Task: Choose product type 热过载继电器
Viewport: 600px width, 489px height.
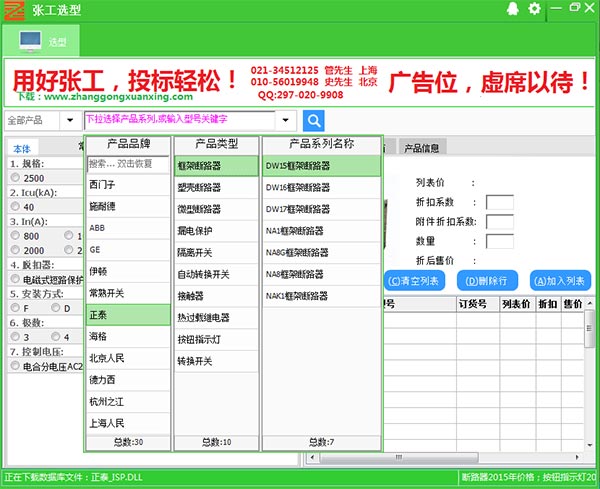Action: click(x=217, y=318)
